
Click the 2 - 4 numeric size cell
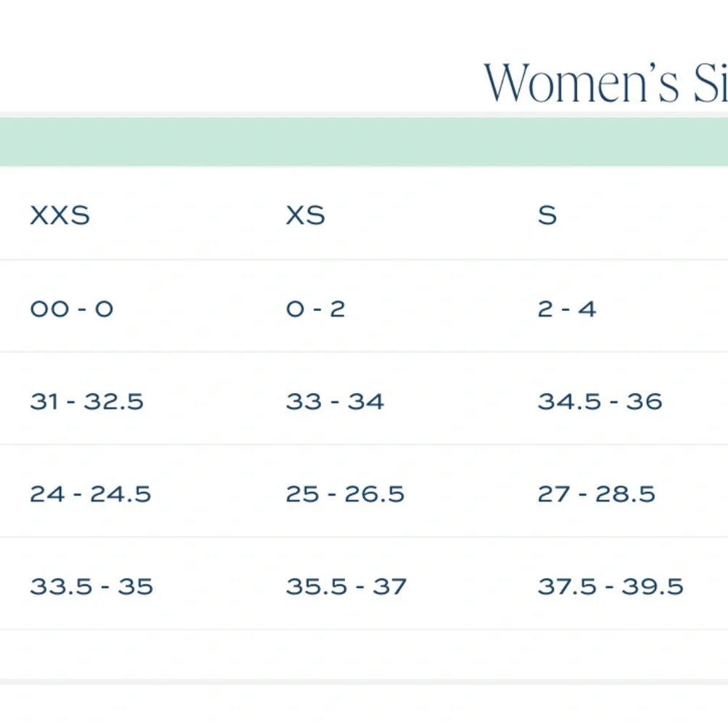567,309
